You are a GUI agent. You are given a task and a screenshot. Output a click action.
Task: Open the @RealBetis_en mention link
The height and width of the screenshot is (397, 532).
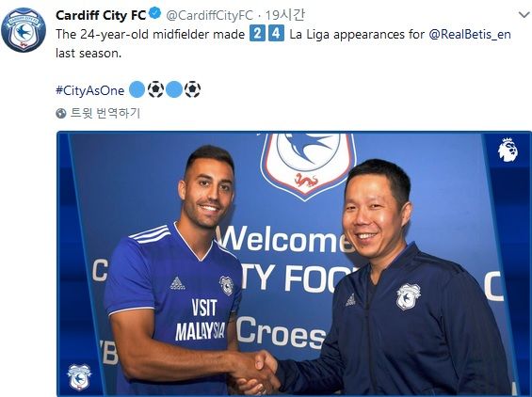tap(470, 35)
